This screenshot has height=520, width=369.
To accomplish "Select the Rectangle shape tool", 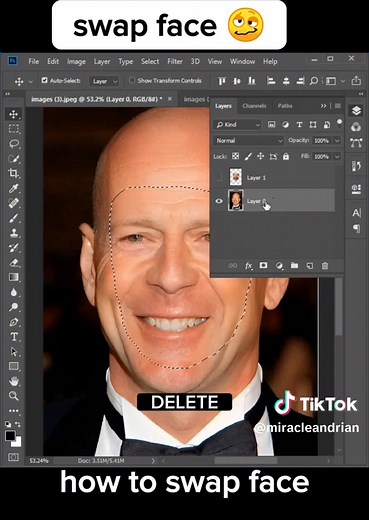I will 14,366.
